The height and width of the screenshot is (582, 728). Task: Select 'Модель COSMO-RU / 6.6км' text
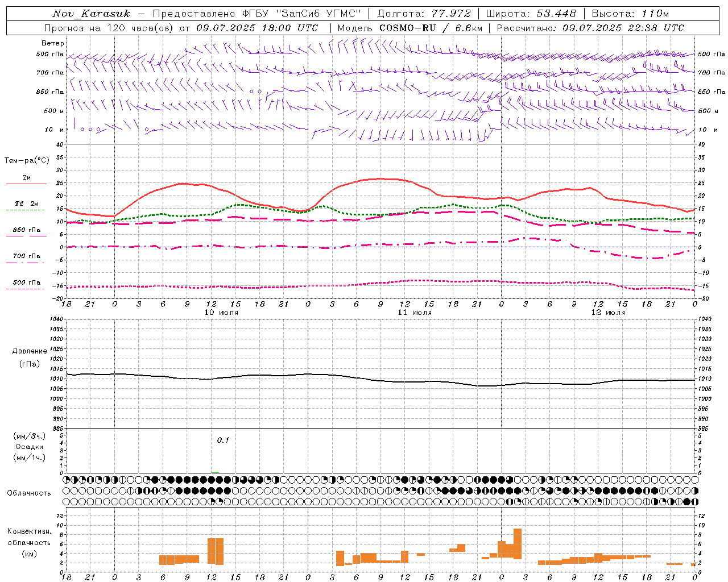(409, 28)
